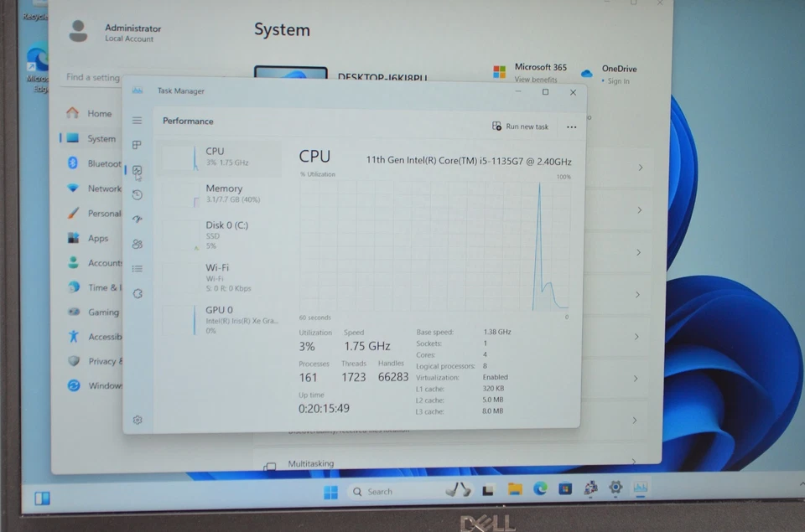Maximize the Task Manager window

tap(545, 92)
